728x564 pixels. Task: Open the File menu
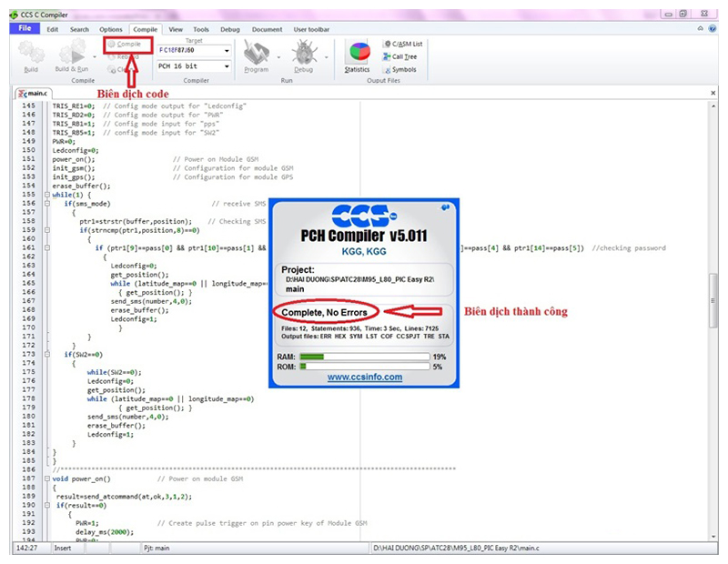click(x=25, y=28)
